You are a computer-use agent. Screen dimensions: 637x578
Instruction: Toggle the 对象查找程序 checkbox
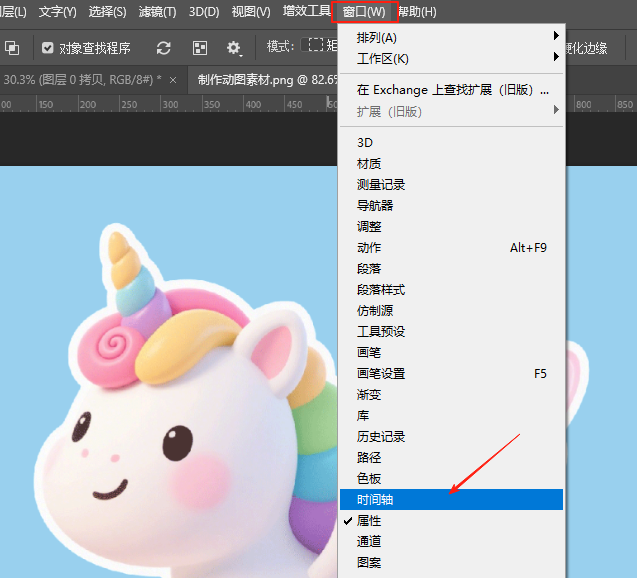click(x=48, y=48)
